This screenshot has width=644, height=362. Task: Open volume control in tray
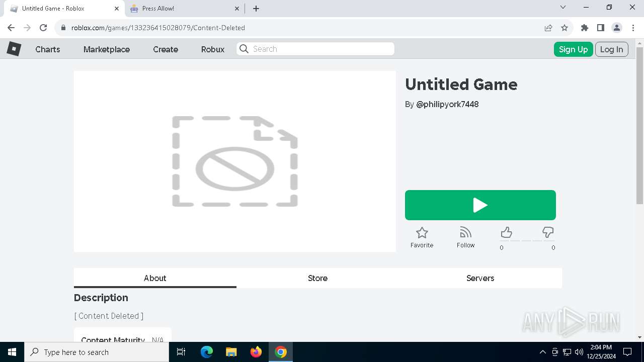579,352
